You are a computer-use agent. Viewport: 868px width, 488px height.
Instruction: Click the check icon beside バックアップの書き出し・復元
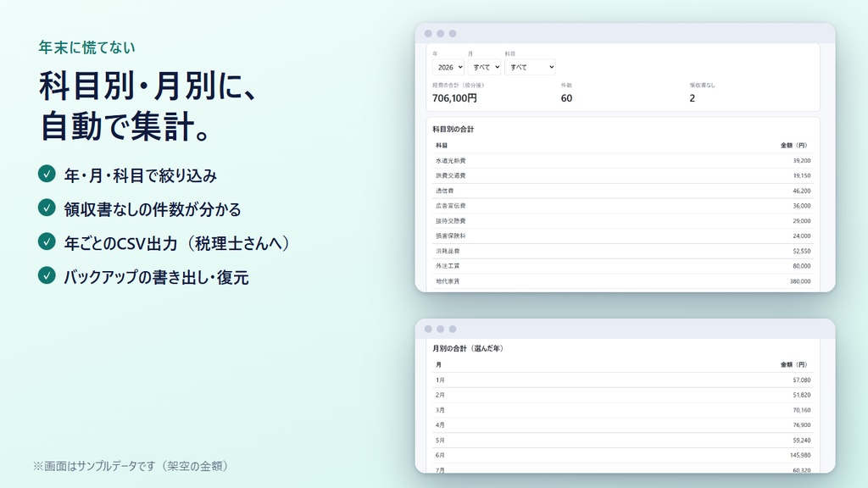coord(47,275)
